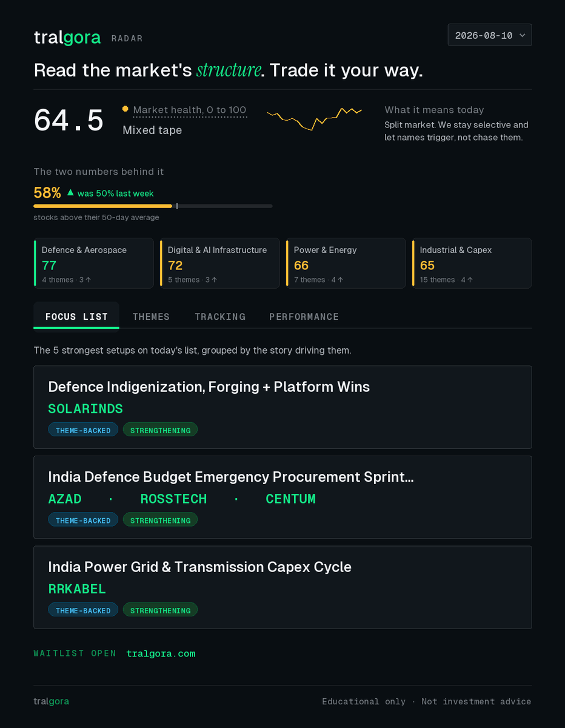
Task: Open the AZAD ticker
Action: click(x=65, y=499)
